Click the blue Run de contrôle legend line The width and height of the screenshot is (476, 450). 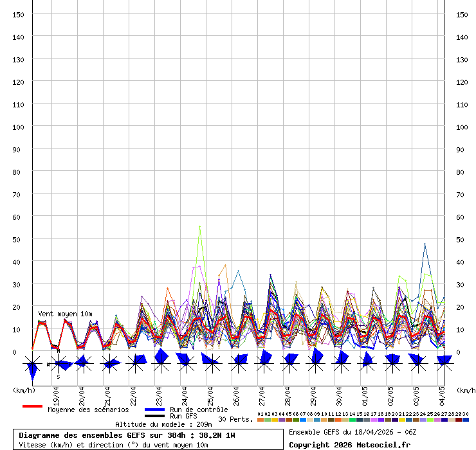pos(155,410)
